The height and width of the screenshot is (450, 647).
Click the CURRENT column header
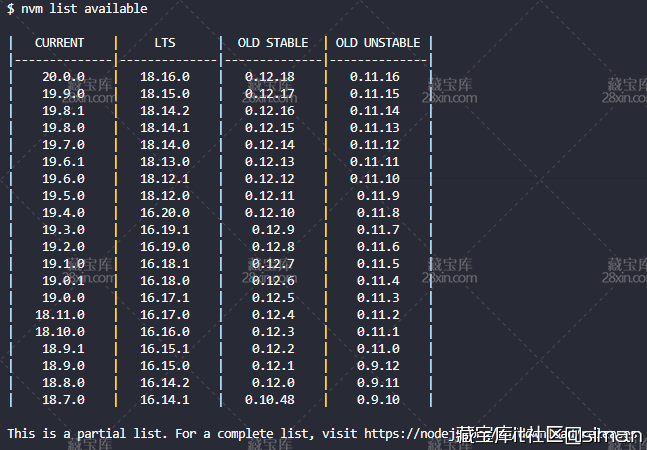tap(60, 43)
